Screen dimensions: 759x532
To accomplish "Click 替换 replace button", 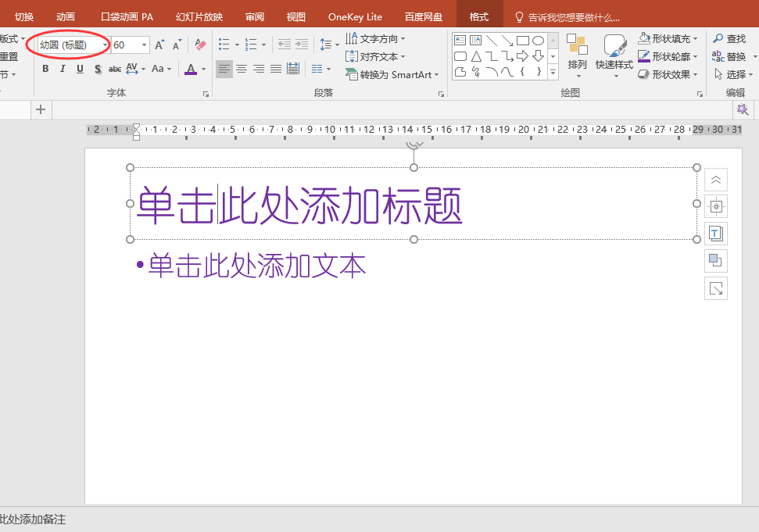I will [x=729, y=56].
